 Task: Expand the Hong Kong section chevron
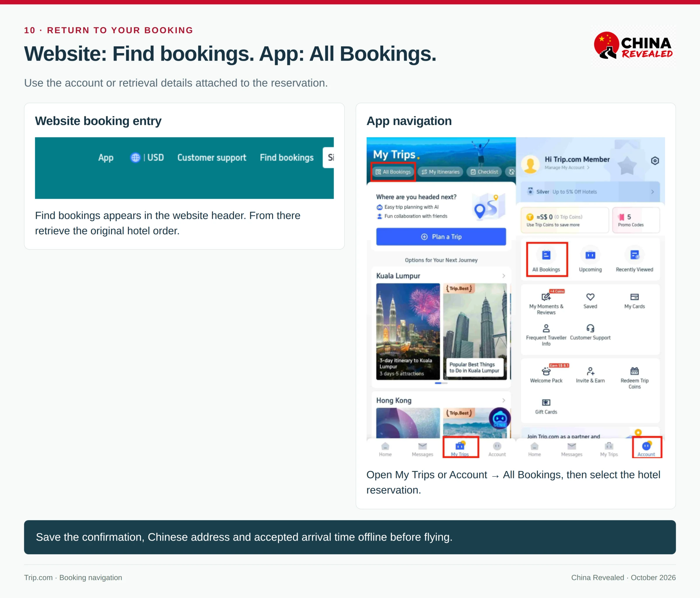[x=504, y=400]
